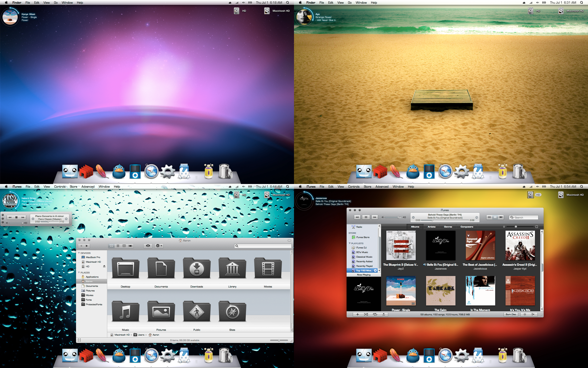Switch to the Composers tab in iTunes

(467, 227)
